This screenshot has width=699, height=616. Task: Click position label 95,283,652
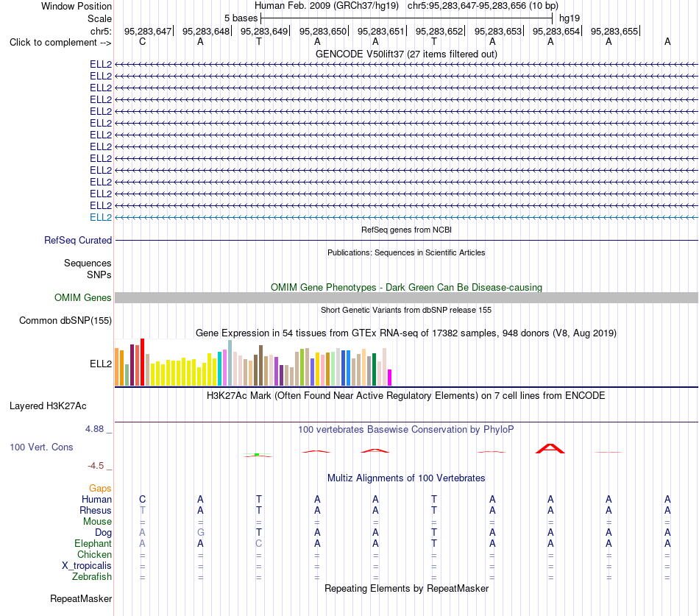coord(439,31)
